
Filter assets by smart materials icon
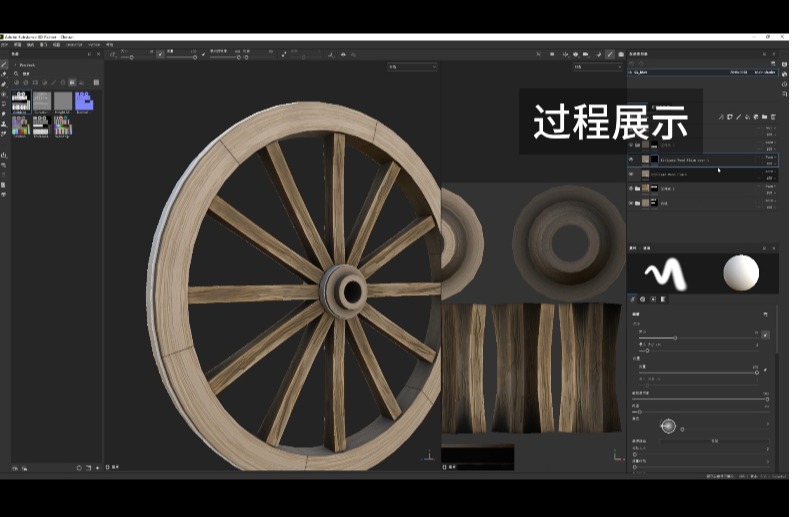click(26, 82)
